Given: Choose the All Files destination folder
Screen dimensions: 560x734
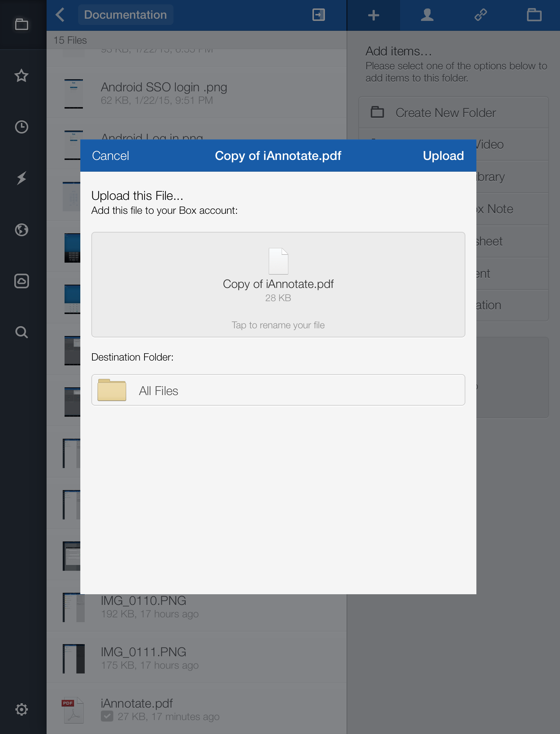Looking at the screenshot, I should point(278,390).
